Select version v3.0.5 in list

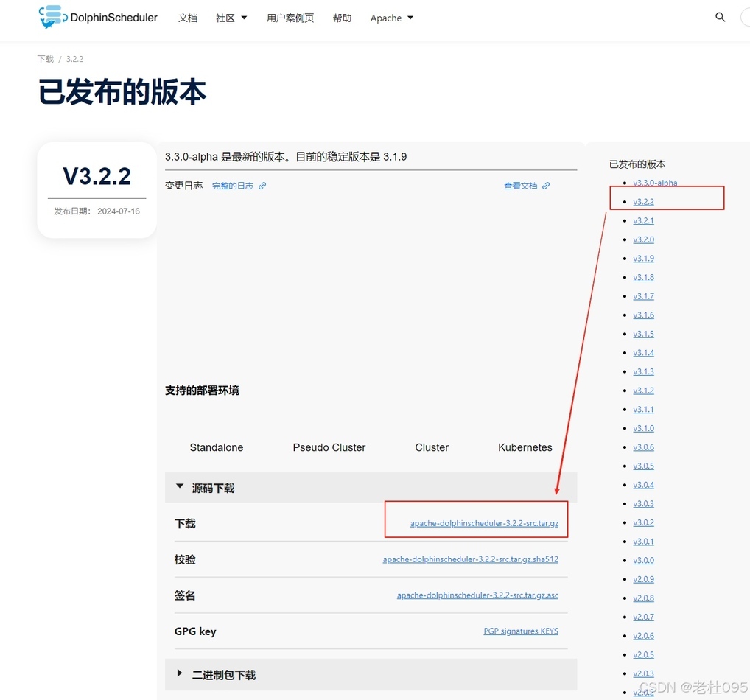pyautogui.click(x=643, y=466)
